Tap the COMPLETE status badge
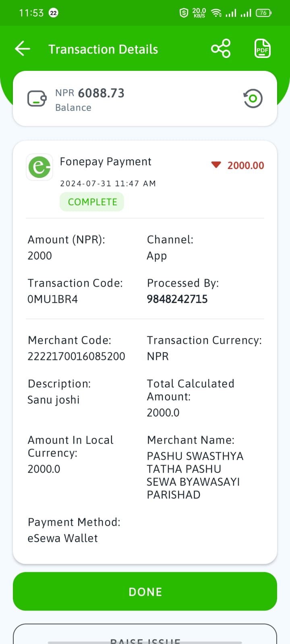This screenshot has width=290, height=644. 92,202
